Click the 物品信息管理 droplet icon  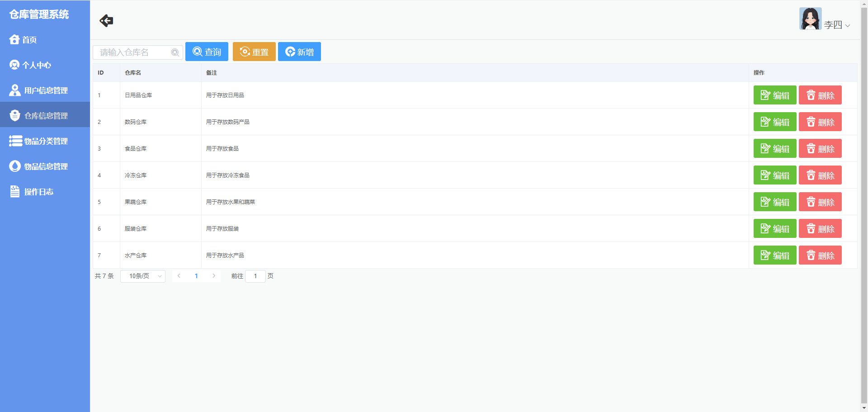point(15,166)
